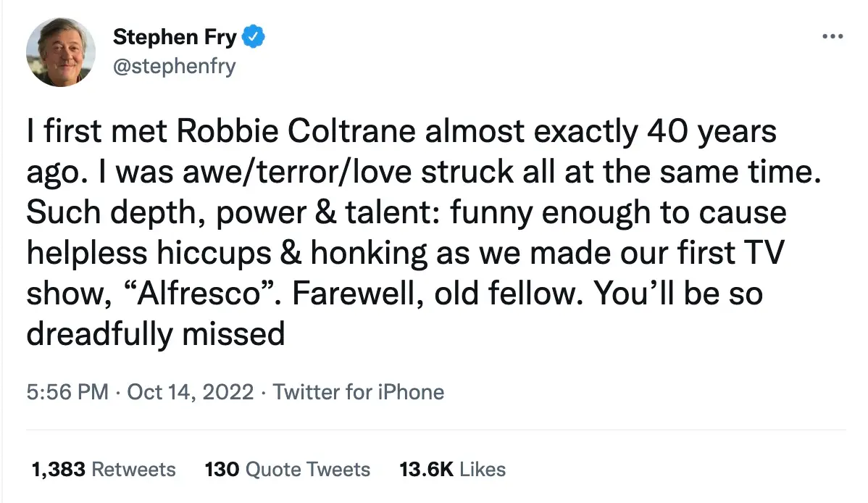View the 13.6K Likes list
Screen dimensions: 868x503
pyautogui.click(x=451, y=470)
